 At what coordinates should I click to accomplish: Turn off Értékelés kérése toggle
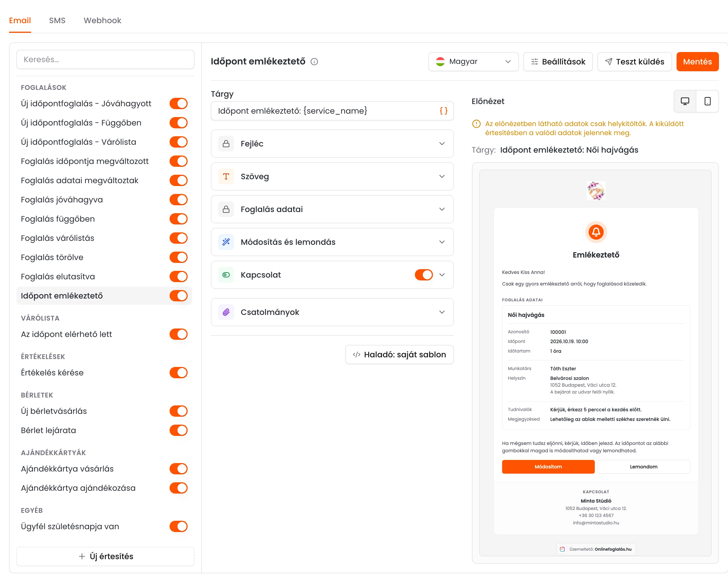pyautogui.click(x=178, y=373)
